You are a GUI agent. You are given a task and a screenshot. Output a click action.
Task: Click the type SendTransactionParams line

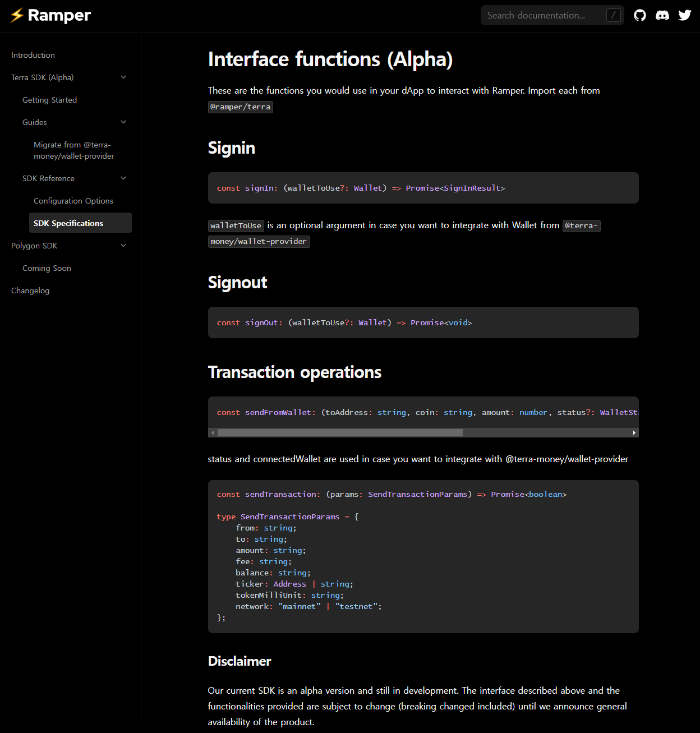[288, 517]
